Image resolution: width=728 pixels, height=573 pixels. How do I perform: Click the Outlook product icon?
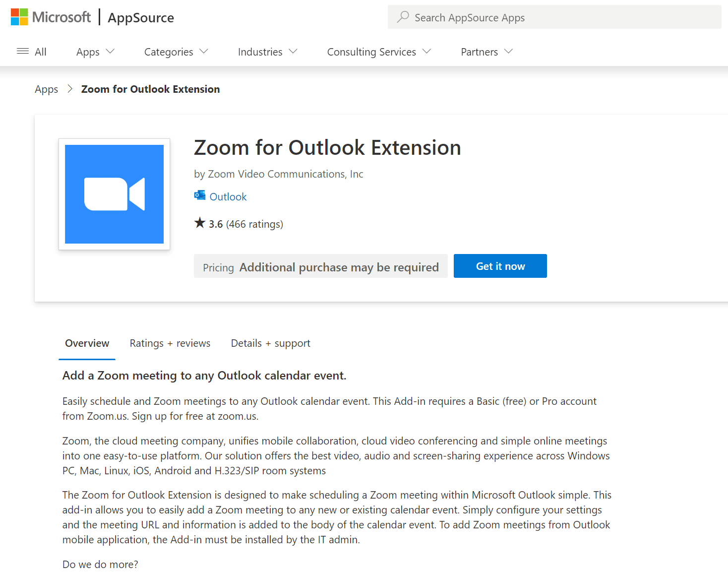tap(199, 195)
